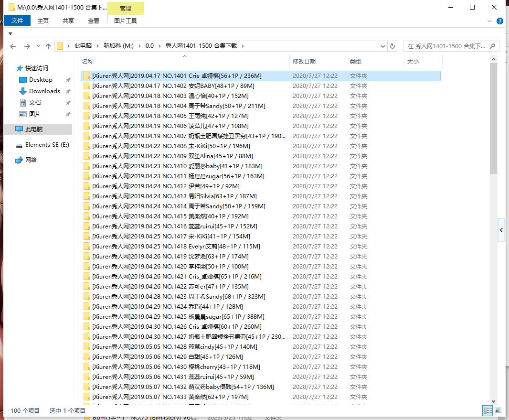The image size is (509, 420).
Task: Open 图片 in quick access
Action: pos(35,114)
